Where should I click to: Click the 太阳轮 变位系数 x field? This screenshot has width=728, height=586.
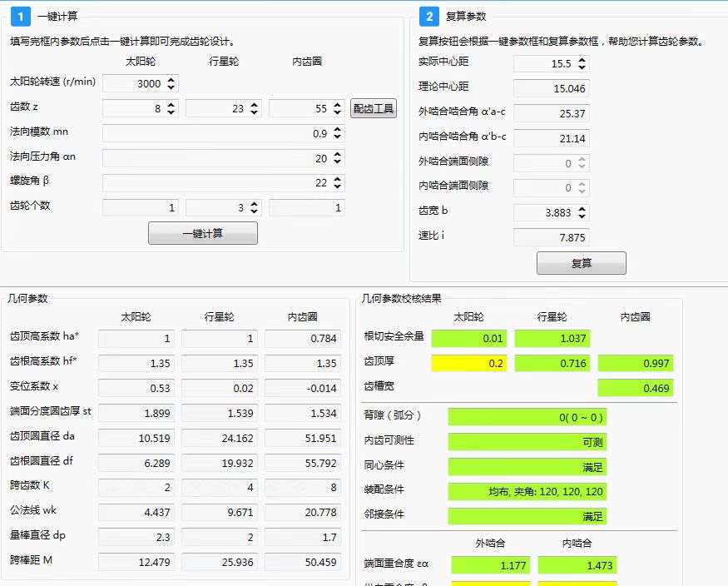(136, 388)
